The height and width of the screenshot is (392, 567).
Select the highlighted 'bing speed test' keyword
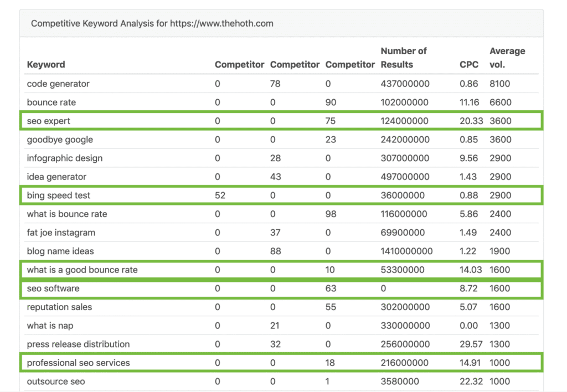pyautogui.click(x=59, y=195)
